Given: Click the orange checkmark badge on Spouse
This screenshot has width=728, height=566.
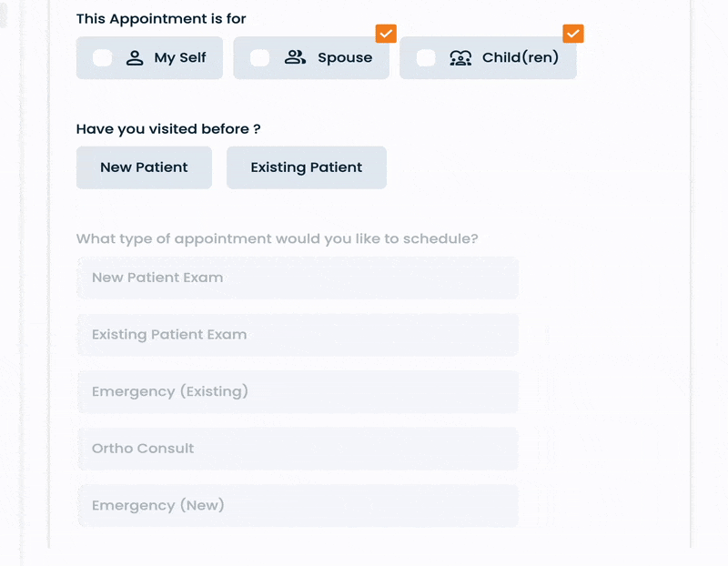Looking at the screenshot, I should [x=386, y=33].
